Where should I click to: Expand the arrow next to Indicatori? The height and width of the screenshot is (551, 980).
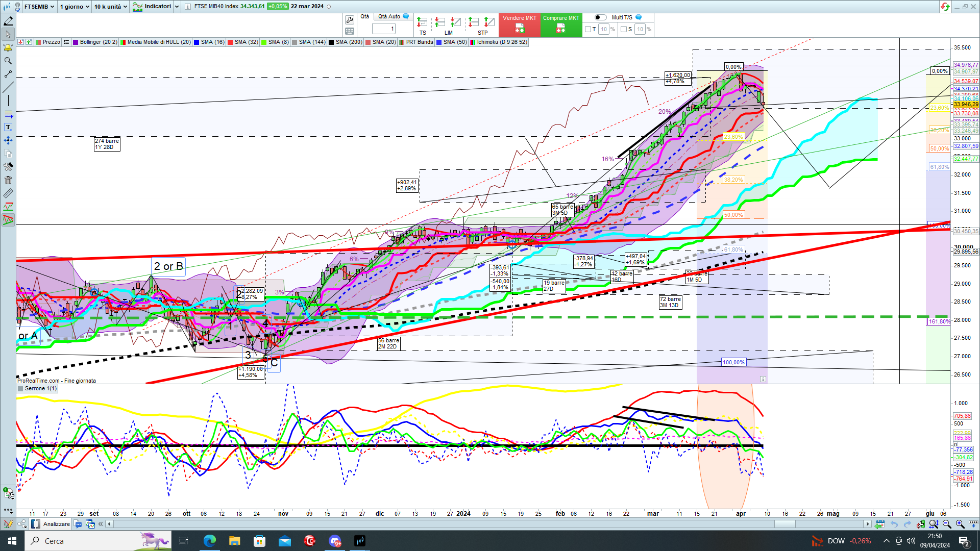177,7
